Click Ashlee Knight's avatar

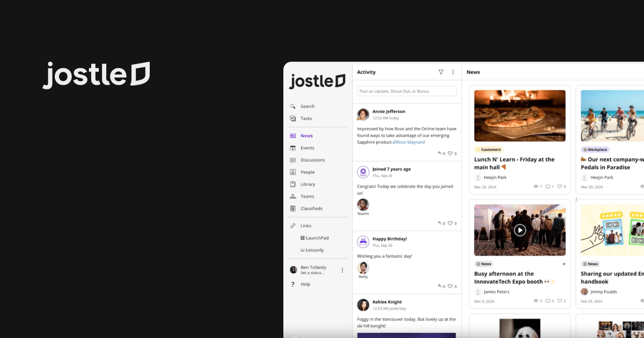[x=363, y=305]
